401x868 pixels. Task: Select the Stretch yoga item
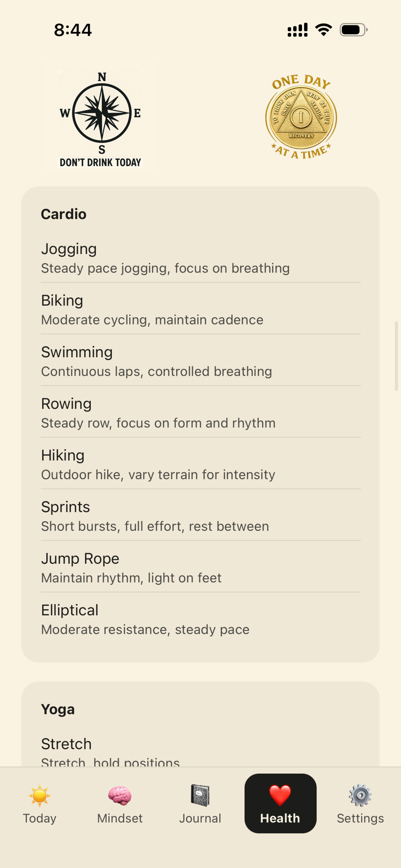pyautogui.click(x=201, y=750)
